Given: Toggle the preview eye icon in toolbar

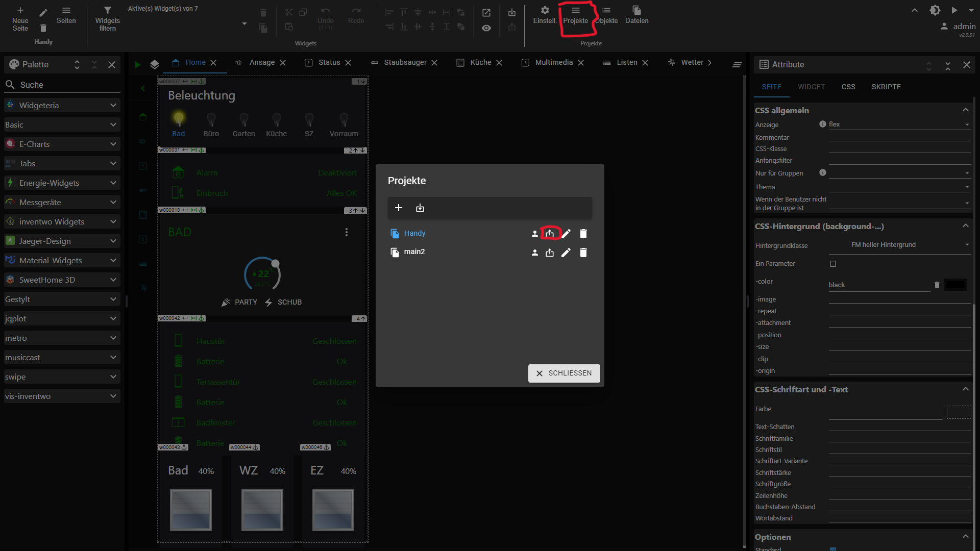Looking at the screenshot, I should pyautogui.click(x=486, y=28).
